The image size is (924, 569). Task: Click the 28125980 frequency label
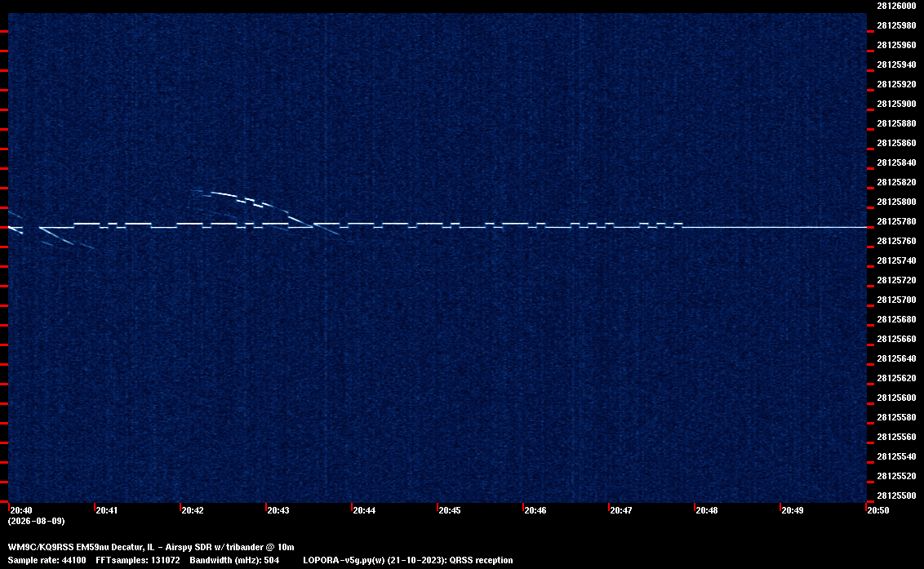pyautogui.click(x=896, y=25)
